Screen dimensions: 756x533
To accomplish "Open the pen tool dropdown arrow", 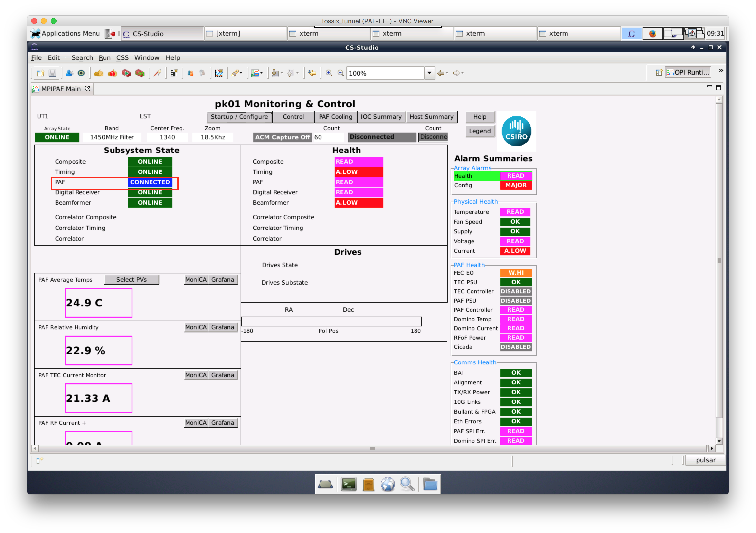I will tap(241, 73).
